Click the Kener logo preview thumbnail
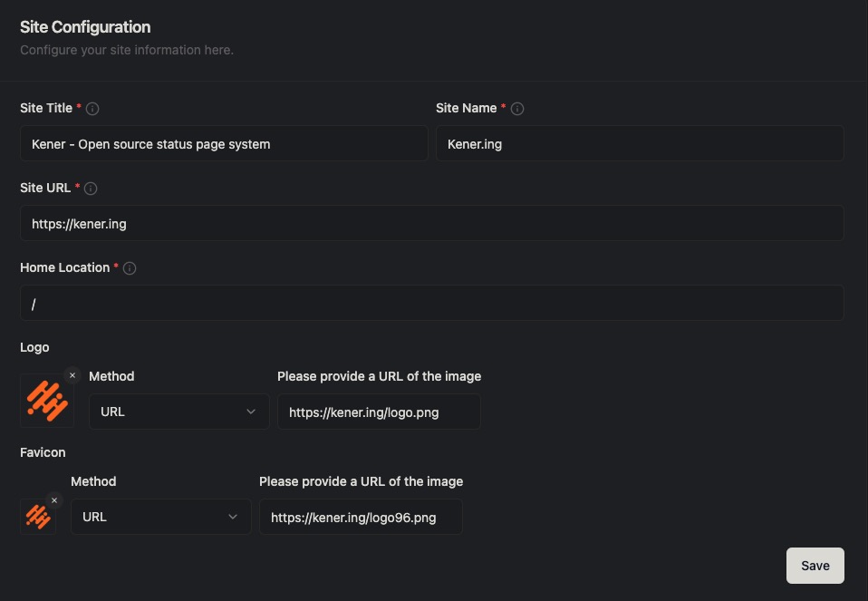The image size is (868, 601). pyautogui.click(x=47, y=400)
